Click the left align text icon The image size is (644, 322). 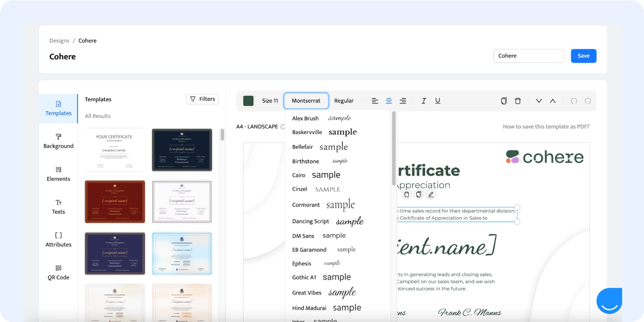tap(375, 101)
